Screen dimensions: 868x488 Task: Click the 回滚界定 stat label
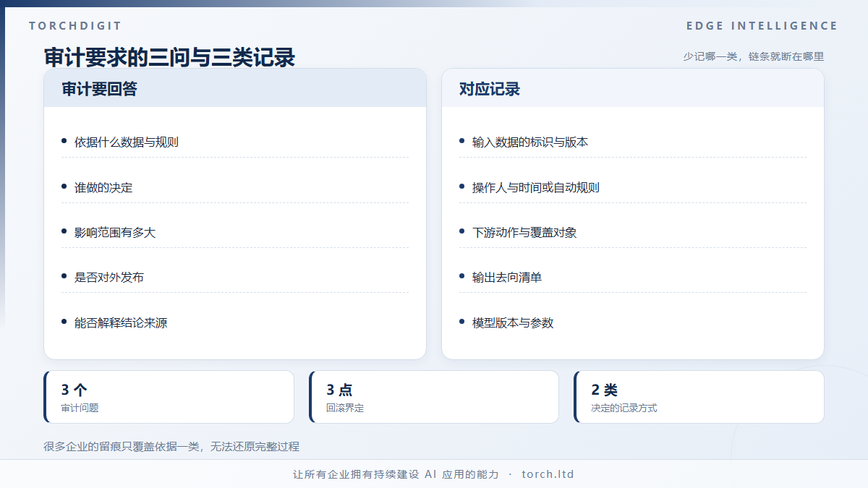click(x=345, y=408)
